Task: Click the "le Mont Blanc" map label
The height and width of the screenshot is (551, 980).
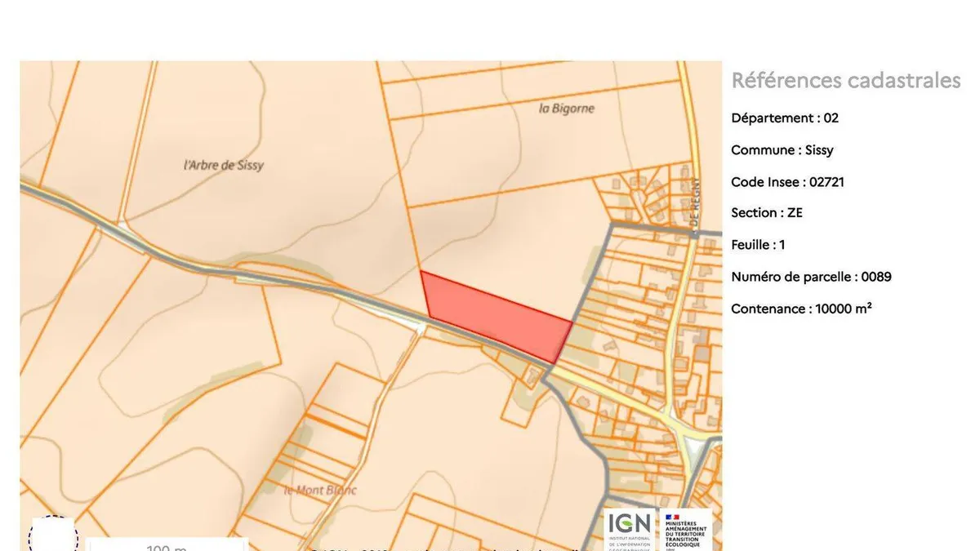Action: click(320, 491)
